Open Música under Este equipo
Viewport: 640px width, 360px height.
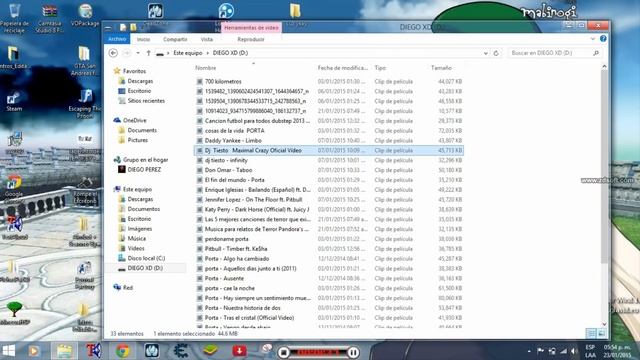click(x=136, y=238)
